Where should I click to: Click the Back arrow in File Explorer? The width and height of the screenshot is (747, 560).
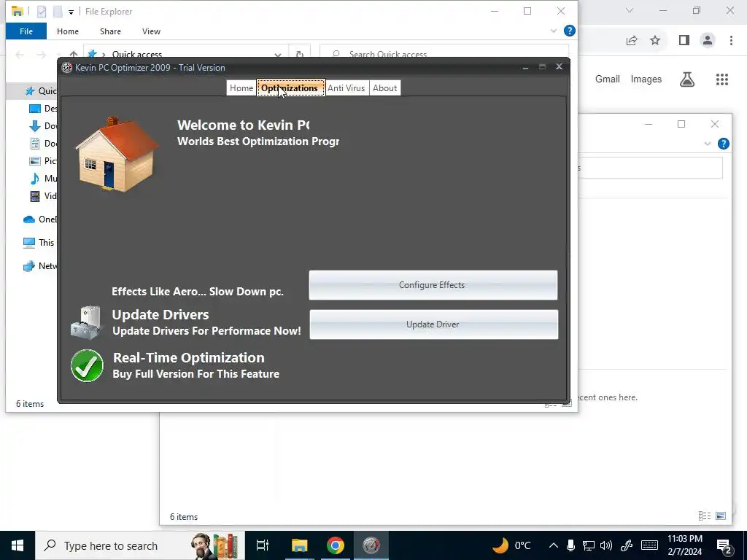[x=20, y=54]
